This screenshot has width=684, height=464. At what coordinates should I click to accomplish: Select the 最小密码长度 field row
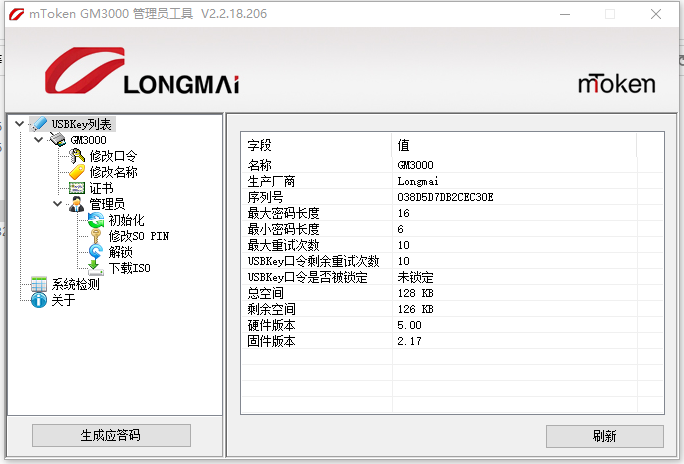(452, 229)
